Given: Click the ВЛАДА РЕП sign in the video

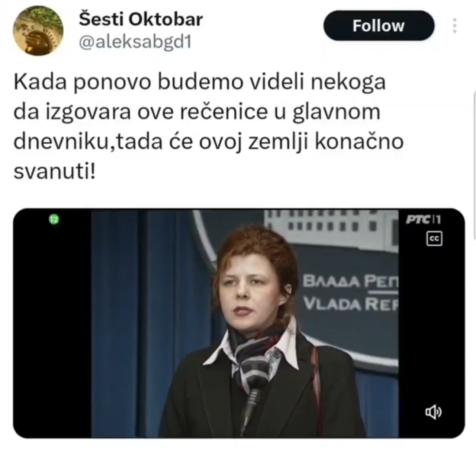Looking at the screenshot, I should pos(350,282).
